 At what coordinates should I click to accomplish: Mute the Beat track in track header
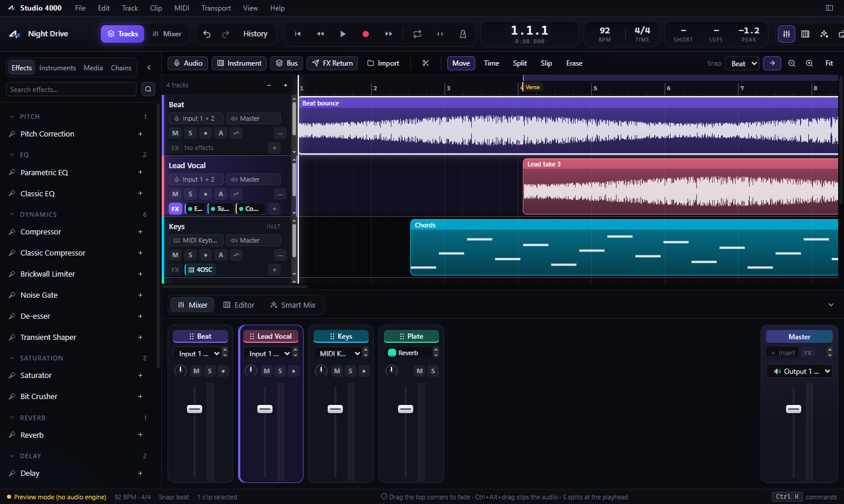coord(175,133)
